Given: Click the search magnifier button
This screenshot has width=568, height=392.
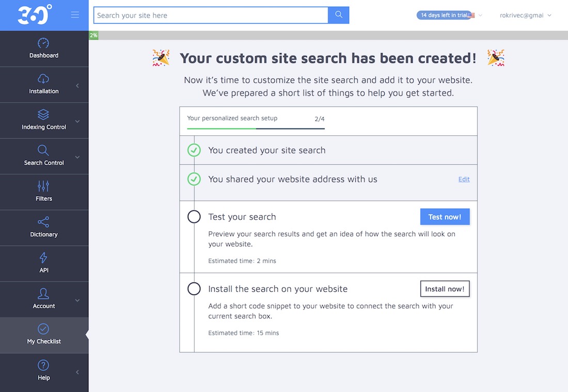Looking at the screenshot, I should (339, 15).
